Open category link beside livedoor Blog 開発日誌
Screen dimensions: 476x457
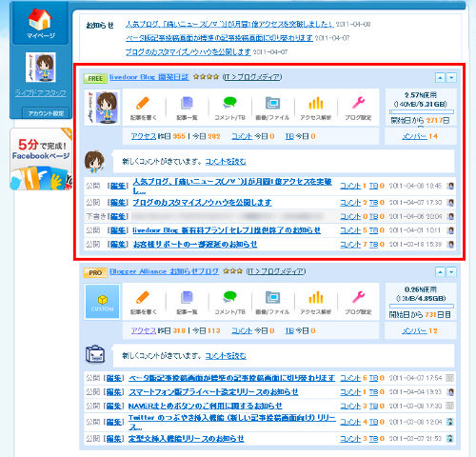click(252, 77)
